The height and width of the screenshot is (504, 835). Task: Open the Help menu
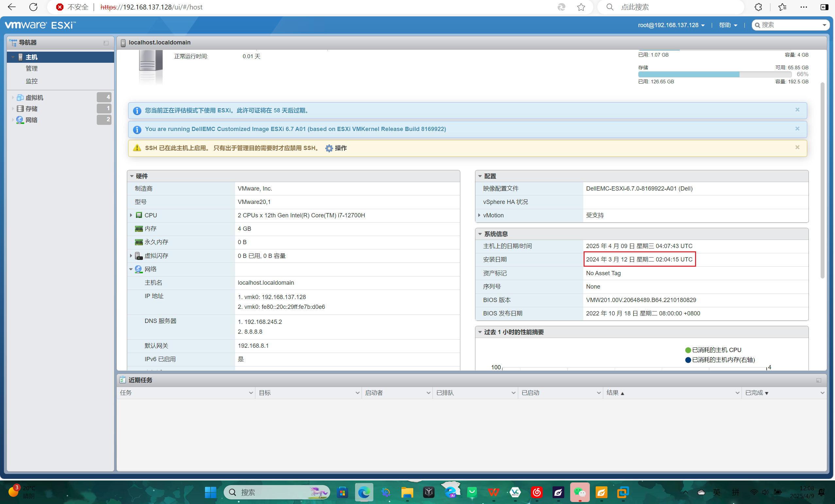coord(728,25)
